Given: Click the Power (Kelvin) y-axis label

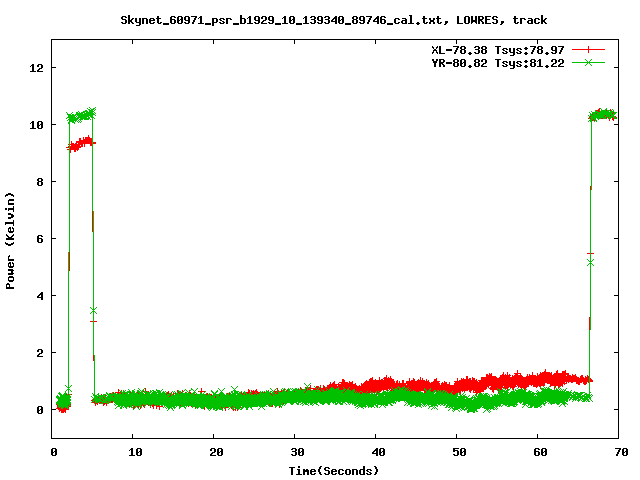Looking at the screenshot, I should (11, 238).
